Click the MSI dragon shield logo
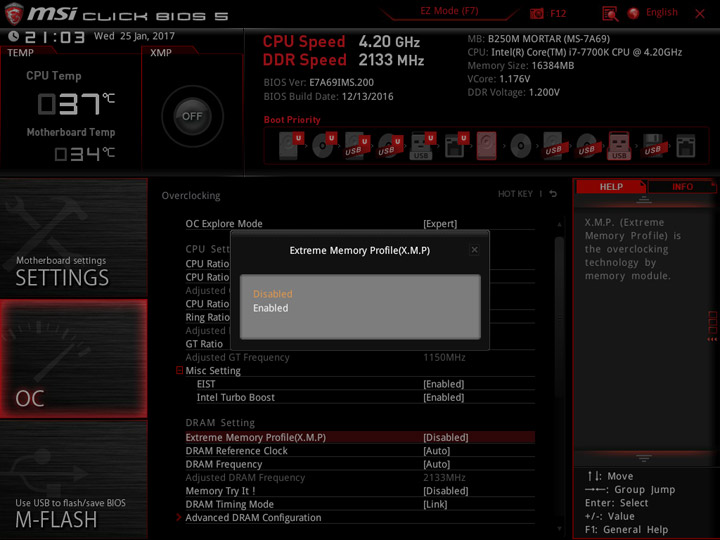The image size is (720, 540). [14, 14]
